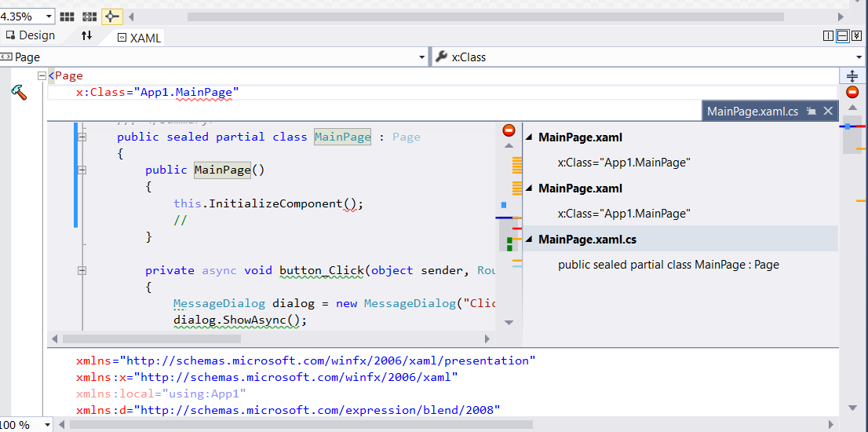Click the peek horizontal scroll left arrow
This screenshot has height=432, width=868.
coord(54,339)
